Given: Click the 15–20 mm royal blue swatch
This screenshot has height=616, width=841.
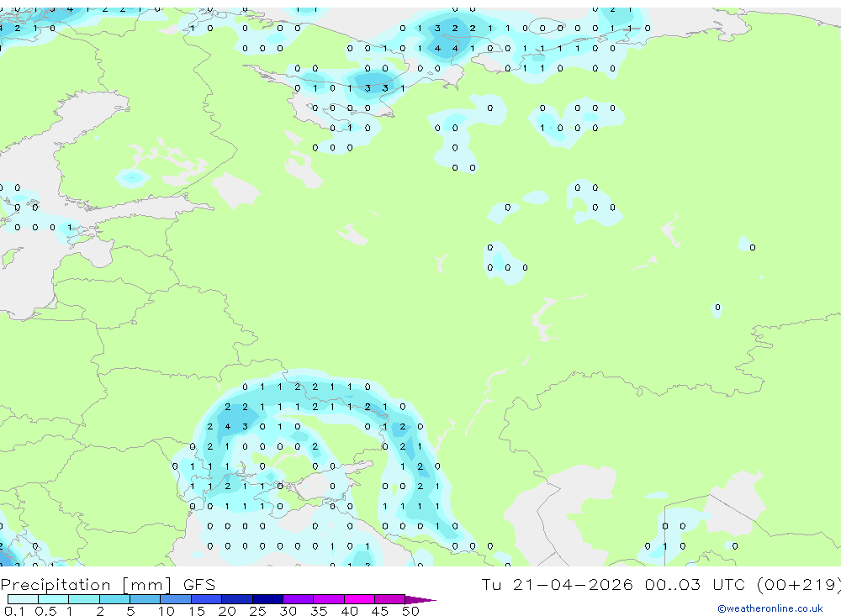Looking at the screenshot, I should [207, 599].
